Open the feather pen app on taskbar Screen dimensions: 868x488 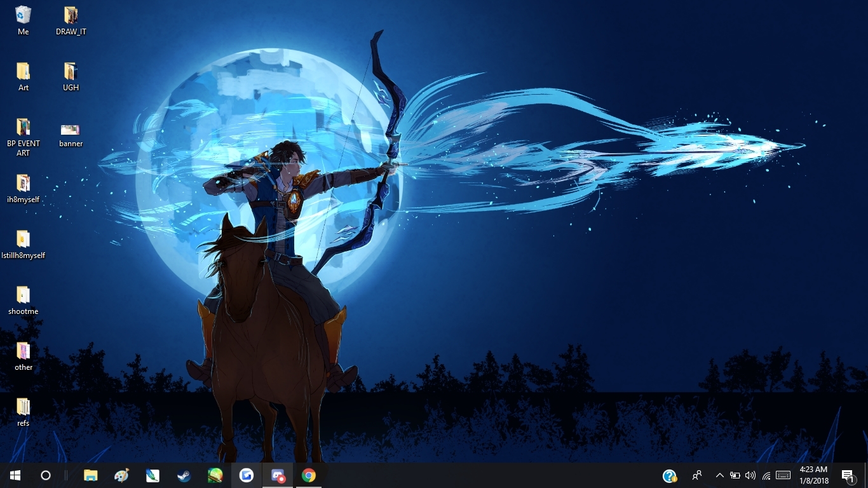coord(153,475)
